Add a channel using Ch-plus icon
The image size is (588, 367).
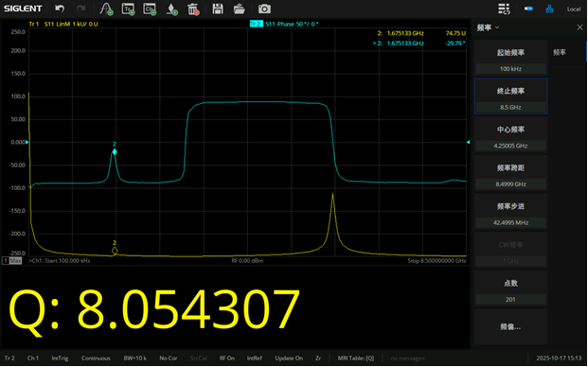(x=150, y=9)
